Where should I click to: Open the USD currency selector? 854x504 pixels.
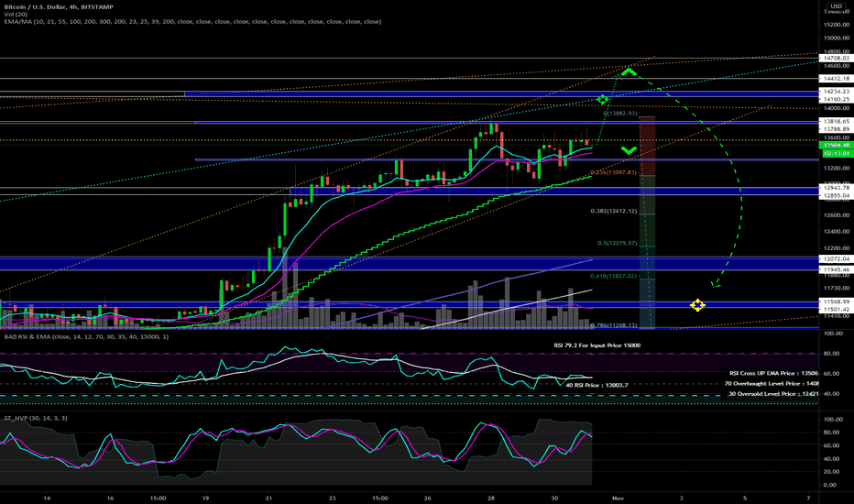(x=836, y=6)
